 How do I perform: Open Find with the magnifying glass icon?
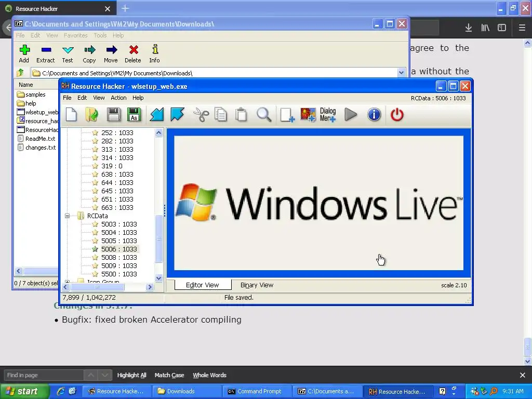[263, 115]
